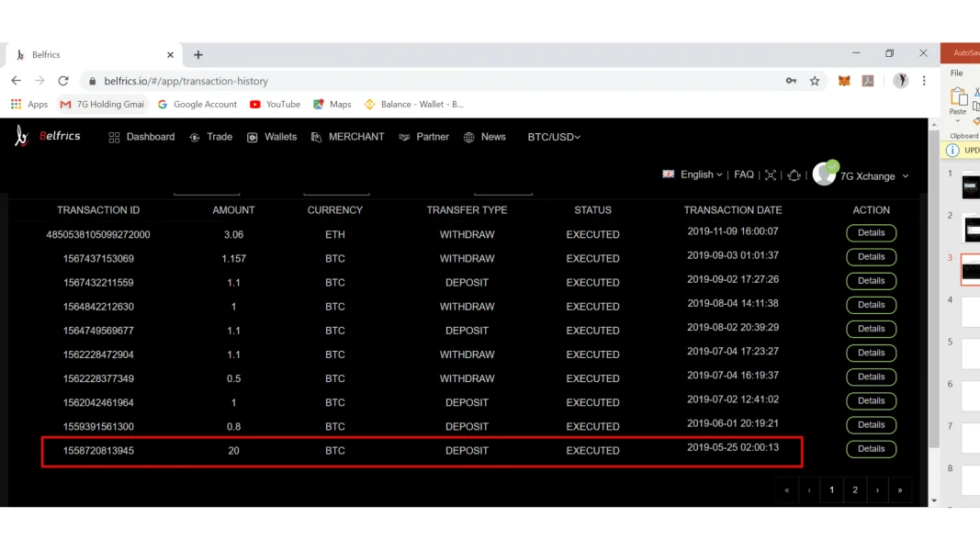Open the Wallets page

[x=272, y=137]
